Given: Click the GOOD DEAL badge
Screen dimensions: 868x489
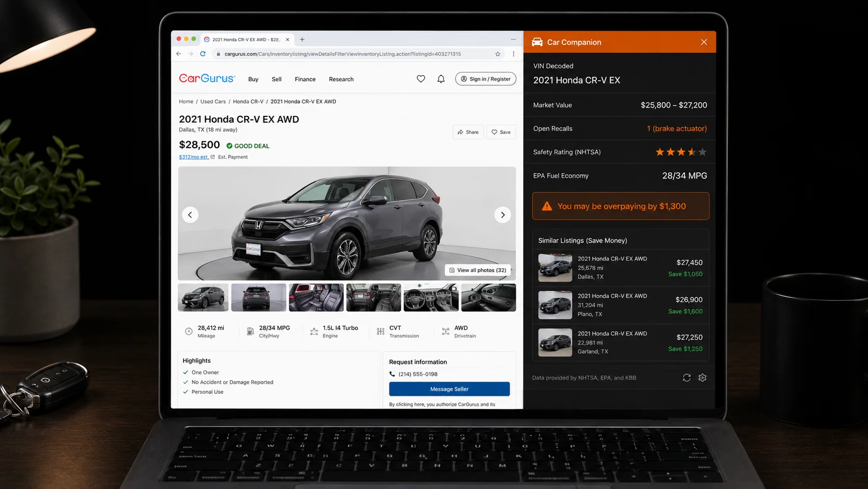Looking at the screenshot, I should coord(248,146).
